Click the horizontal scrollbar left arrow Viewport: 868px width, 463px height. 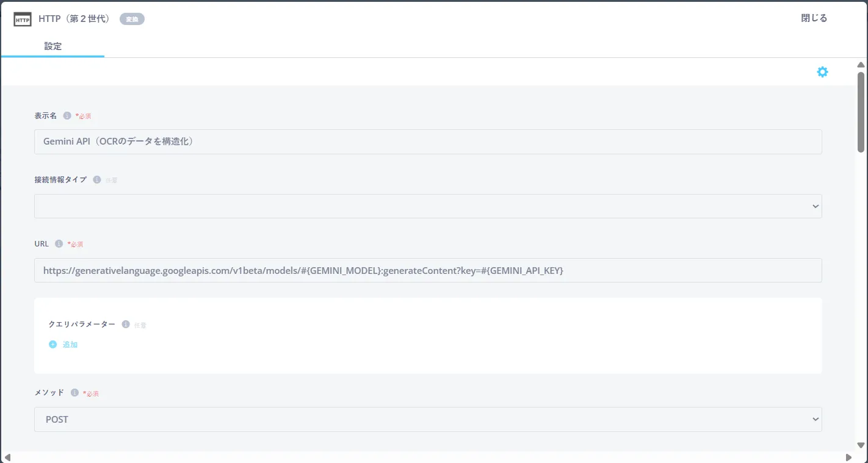click(7, 458)
